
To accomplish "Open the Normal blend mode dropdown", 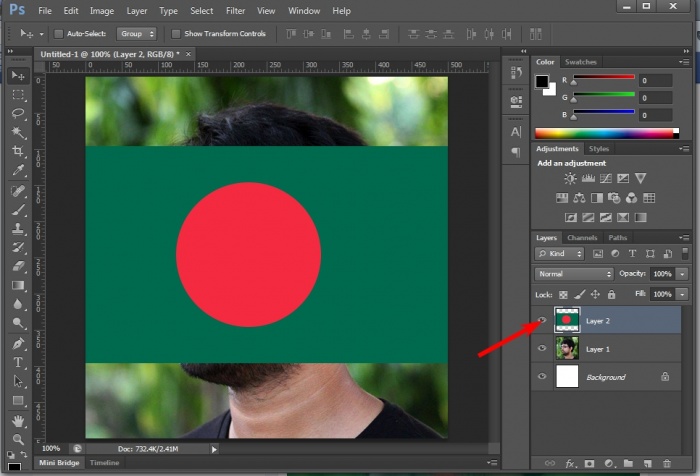I will tap(574, 274).
